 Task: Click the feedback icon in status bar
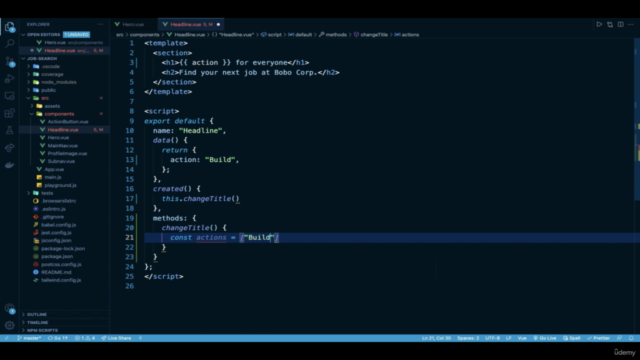pyautogui.click(x=620, y=338)
